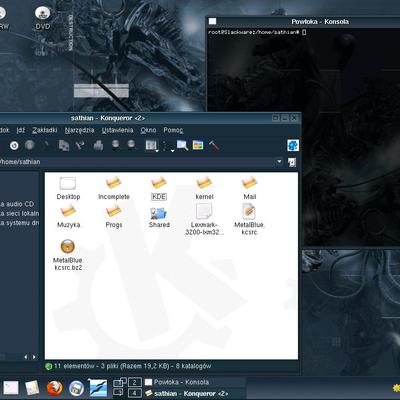Switch to virtual desktop 3 in pager
The image size is (400, 400).
[119, 393]
